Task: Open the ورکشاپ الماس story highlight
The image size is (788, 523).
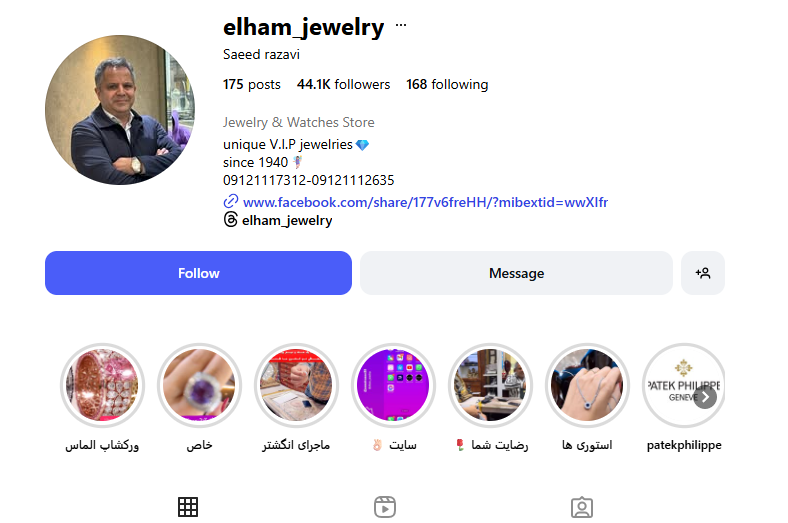Action: point(103,385)
